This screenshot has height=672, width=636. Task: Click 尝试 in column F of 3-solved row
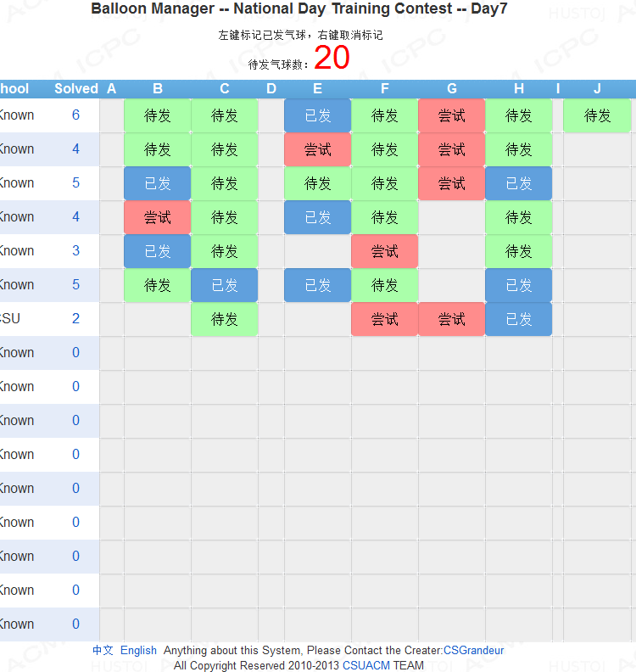coord(385,251)
